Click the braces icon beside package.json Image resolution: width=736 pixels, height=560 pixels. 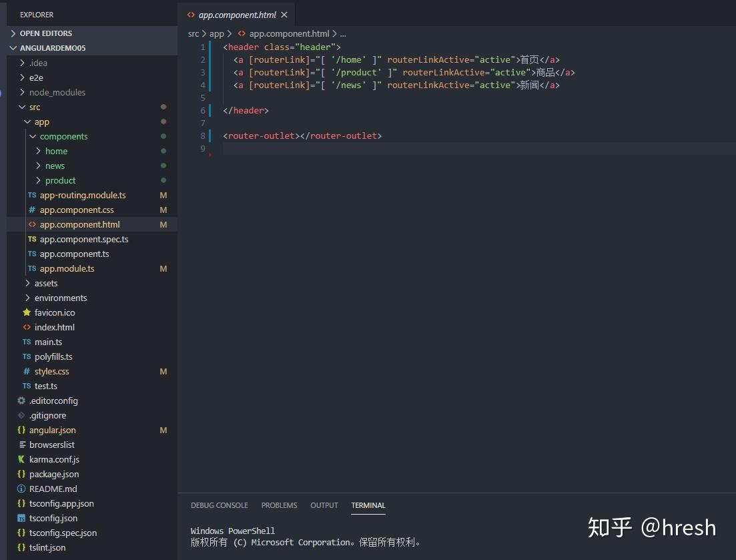(21, 474)
